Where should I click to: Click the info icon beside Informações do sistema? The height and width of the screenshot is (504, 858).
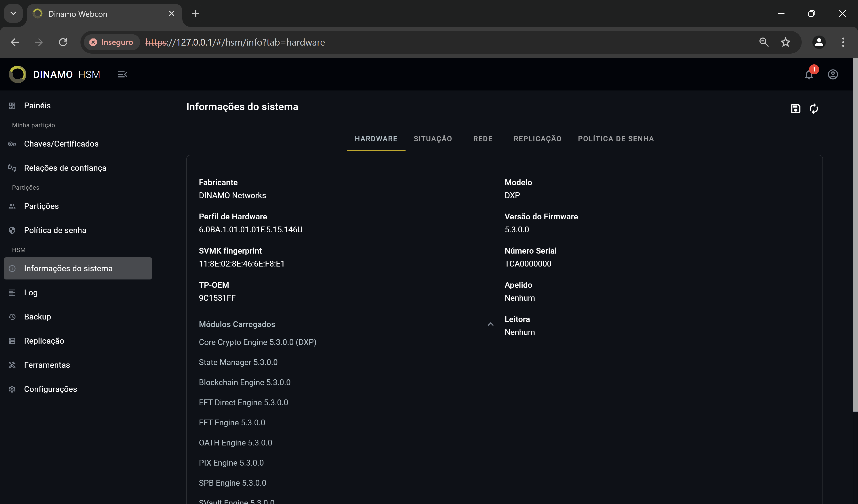click(12, 268)
